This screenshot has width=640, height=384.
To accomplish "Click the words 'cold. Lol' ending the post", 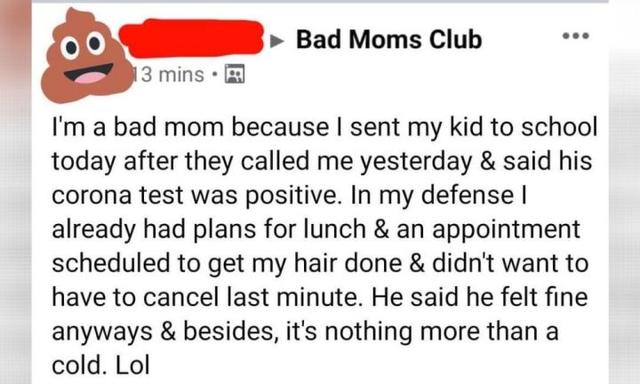I will 100,365.
